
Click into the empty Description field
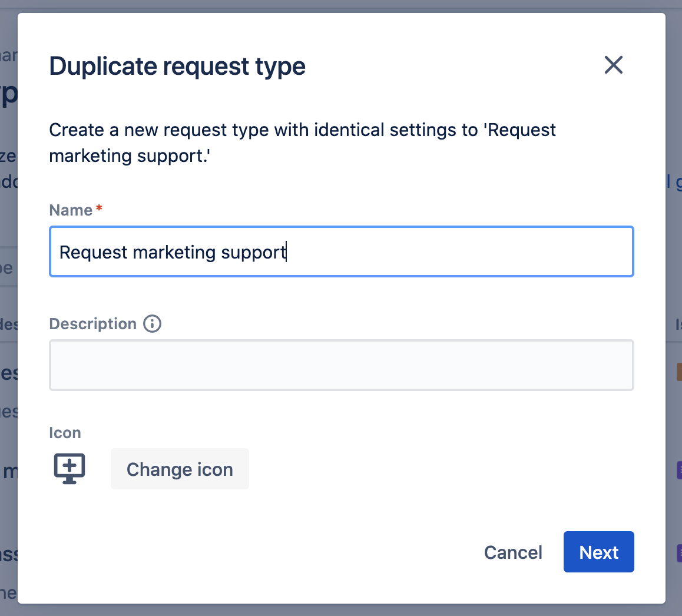tap(342, 366)
